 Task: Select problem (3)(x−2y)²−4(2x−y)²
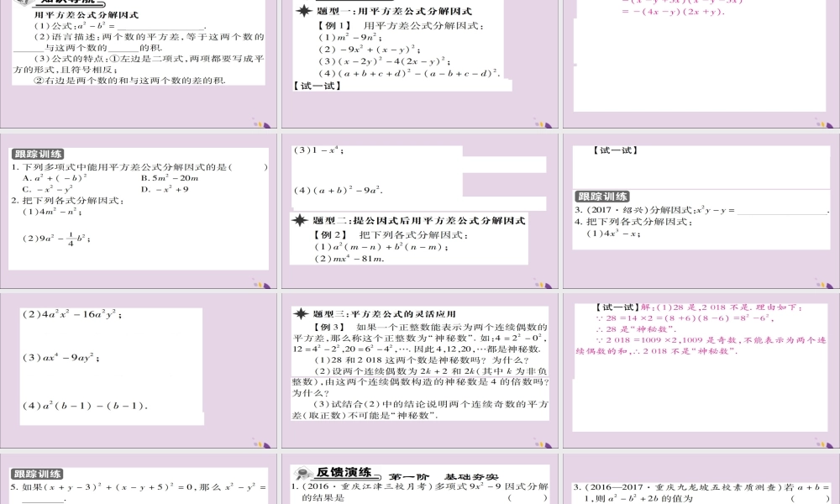384,61
